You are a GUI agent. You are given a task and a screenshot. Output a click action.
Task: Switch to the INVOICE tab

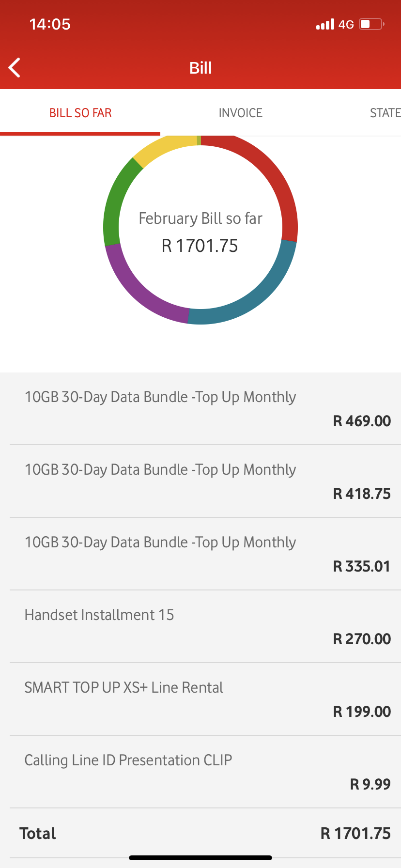pyautogui.click(x=240, y=113)
